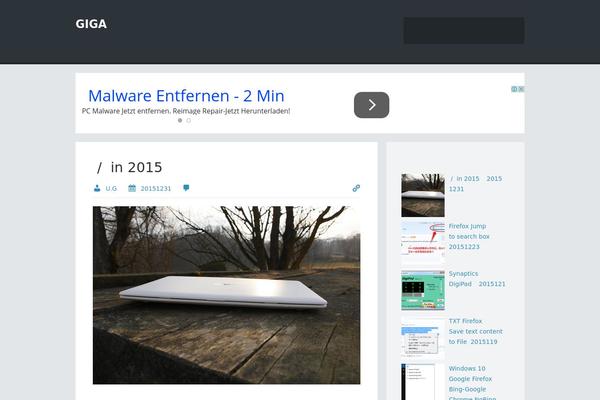Image resolution: width=600 pixels, height=400 pixels.
Task: Open the 'Synaptics DigiPad' sidebar link
Action: [477, 279]
